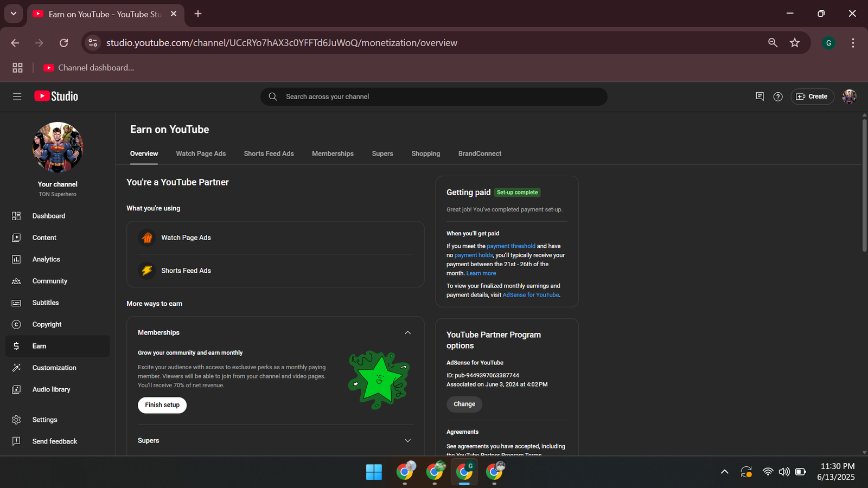
Task: Open Content in the sidebar
Action: [58, 237]
